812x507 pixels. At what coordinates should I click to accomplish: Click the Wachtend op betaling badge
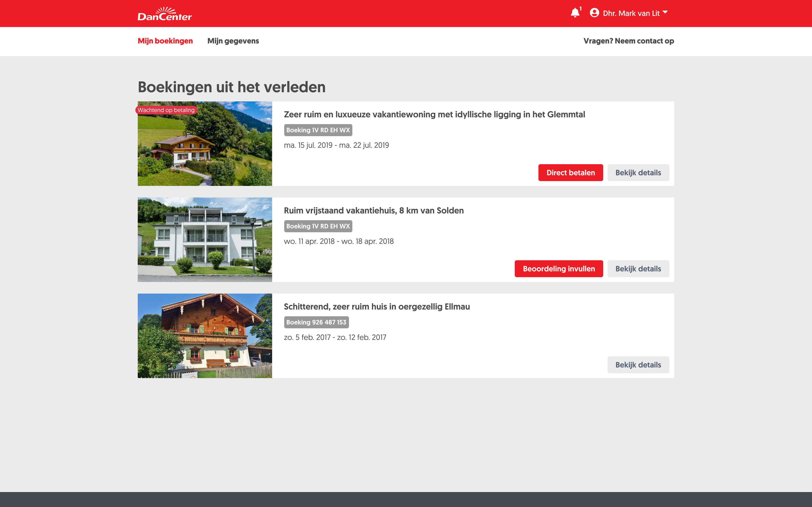point(166,110)
